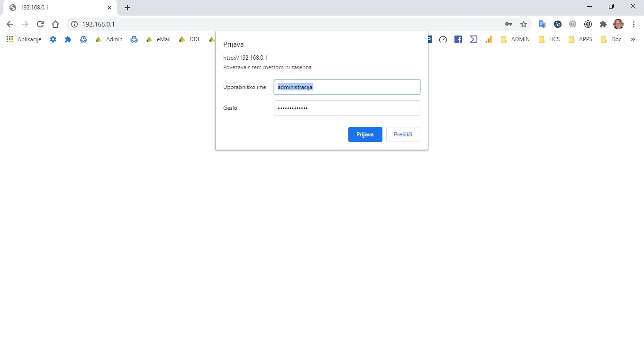
Task: Open Google Translate extension
Action: [543, 24]
